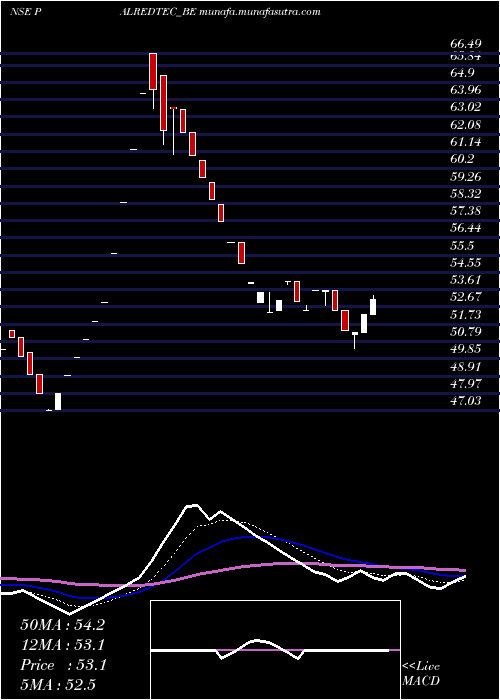The width and height of the screenshot is (500, 700).
Task: Click the 56.44 price axis label
Action: click(466, 228)
